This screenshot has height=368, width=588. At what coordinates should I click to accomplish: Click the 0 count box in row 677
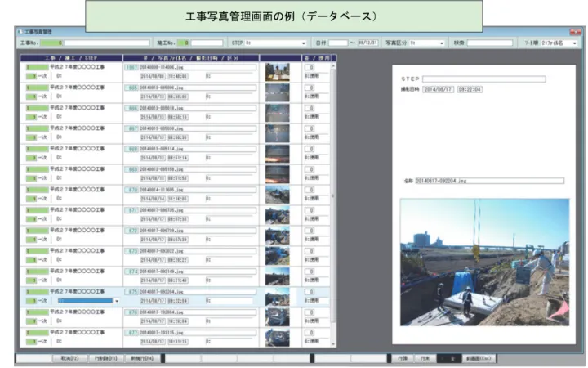coord(309,333)
